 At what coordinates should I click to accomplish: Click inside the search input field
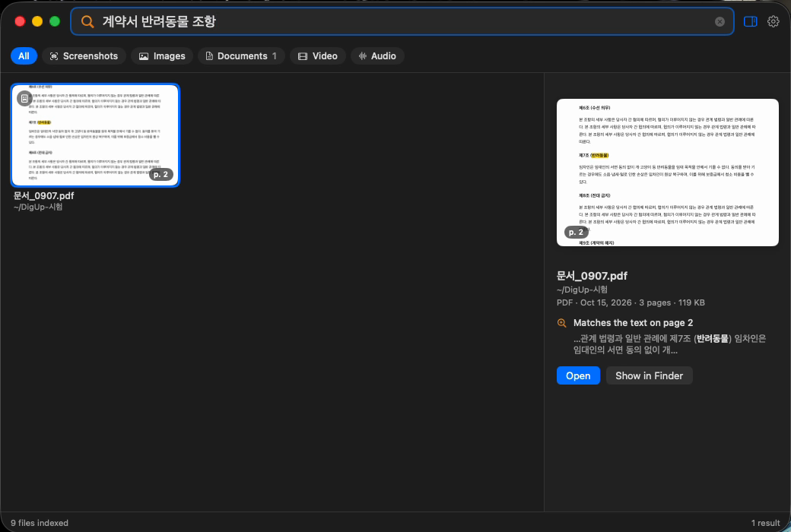(402, 22)
